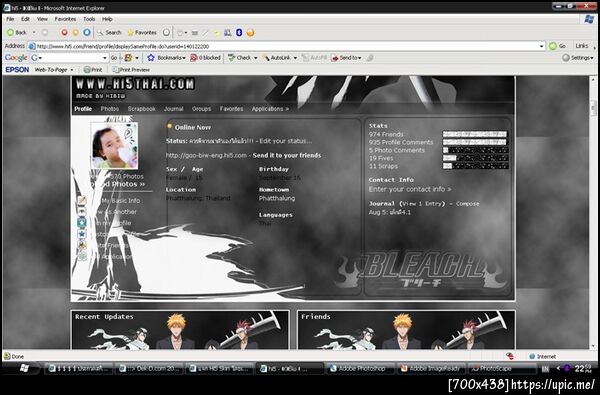Expand the Check dropdown arrow

pyautogui.click(x=256, y=58)
